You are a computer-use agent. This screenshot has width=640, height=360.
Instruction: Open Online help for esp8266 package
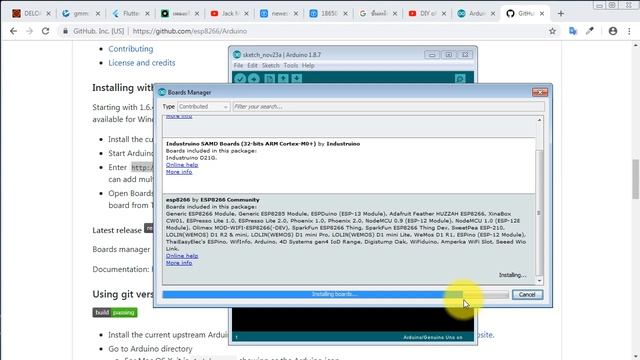pyautogui.click(x=182, y=256)
